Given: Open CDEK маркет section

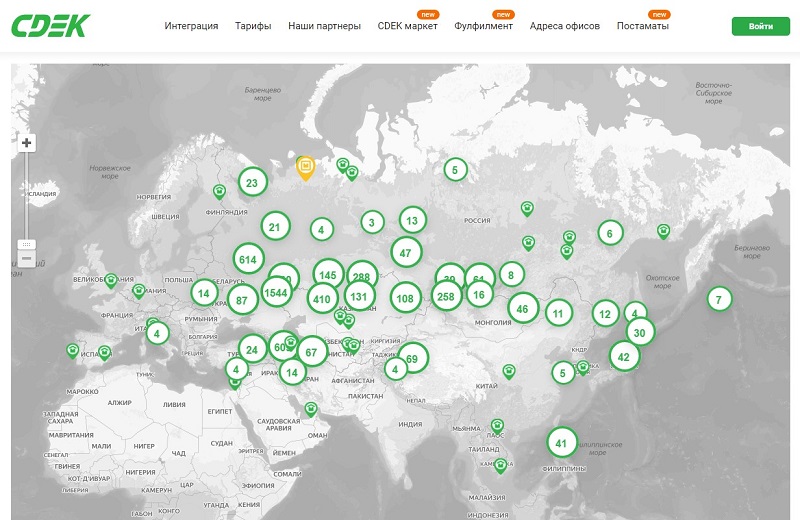Looking at the screenshot, I should pos(408,26).
